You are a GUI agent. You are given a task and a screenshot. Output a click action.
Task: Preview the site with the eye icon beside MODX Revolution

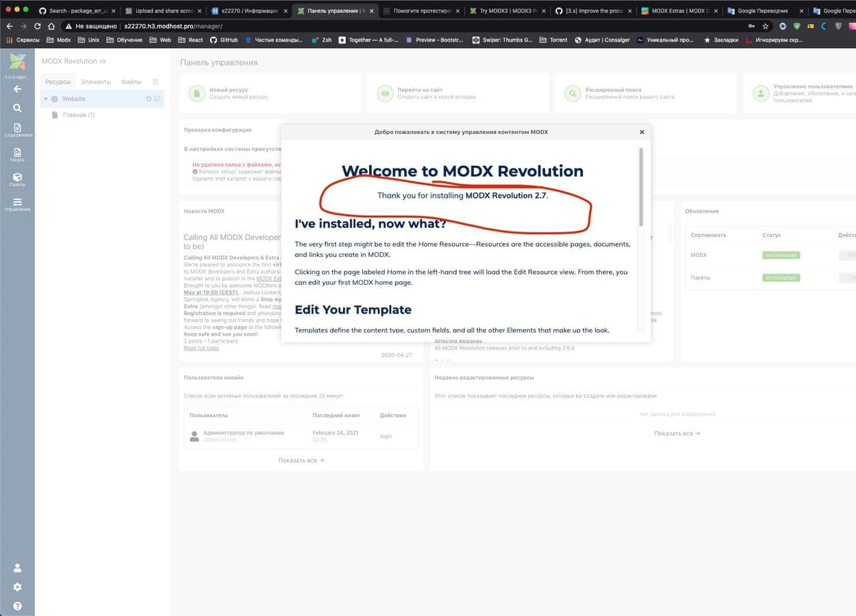[x=103, y=61]
